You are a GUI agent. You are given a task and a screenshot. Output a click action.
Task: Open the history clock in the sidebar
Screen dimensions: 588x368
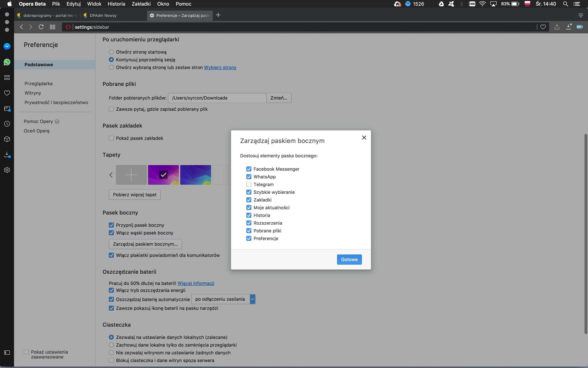click(7, 124)
